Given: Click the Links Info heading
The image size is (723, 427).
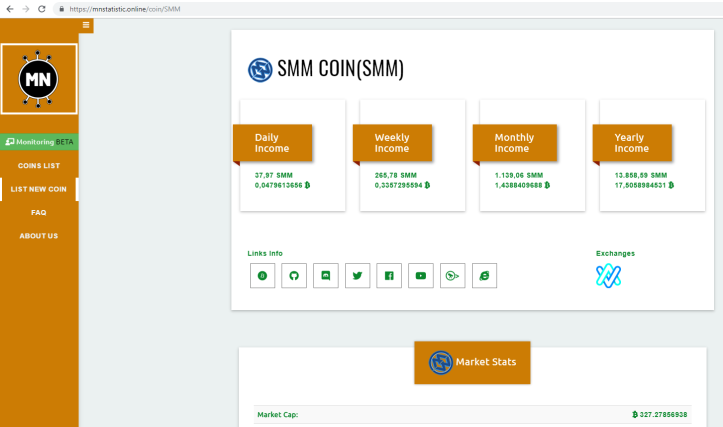Looking at the screenshot, I should tap(265, 254).
